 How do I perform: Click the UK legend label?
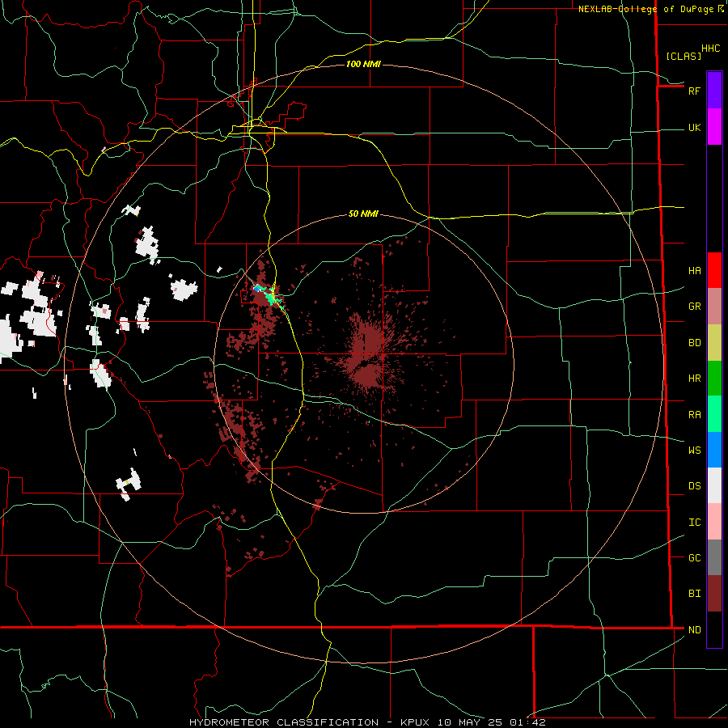pyautogui.click(x=694, y=128)
